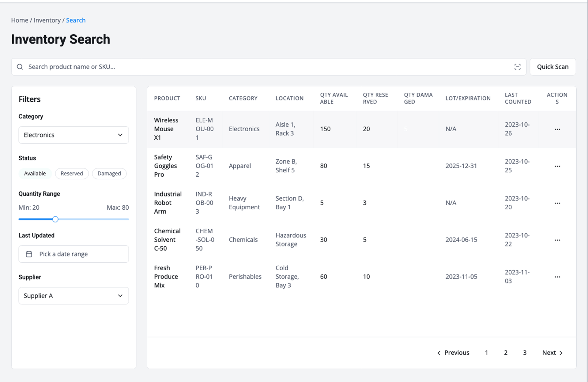Viewport: 588px width, 382px height.
Task: Toggle the Damaged status filter
Action: pos(109,174)
